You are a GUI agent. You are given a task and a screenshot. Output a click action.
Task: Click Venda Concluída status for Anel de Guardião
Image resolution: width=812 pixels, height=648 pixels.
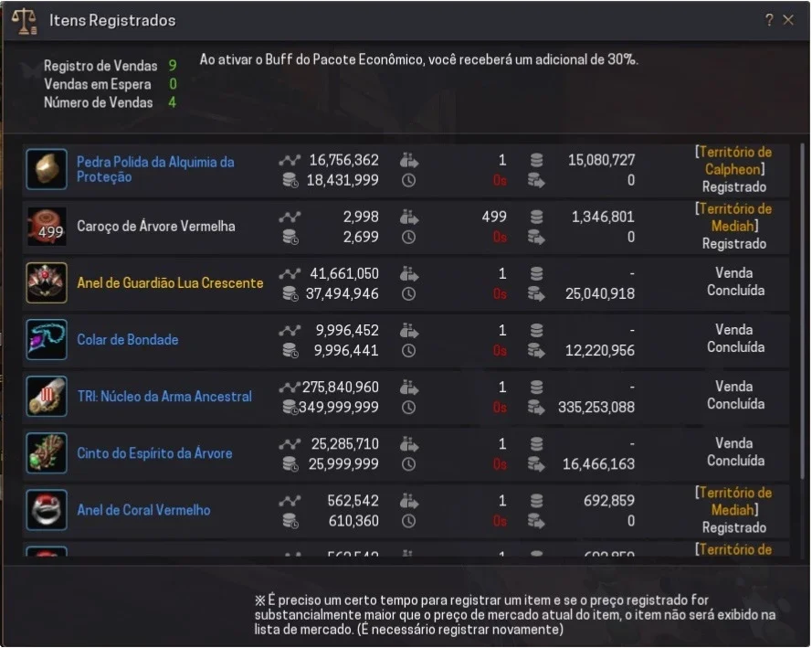735,282
